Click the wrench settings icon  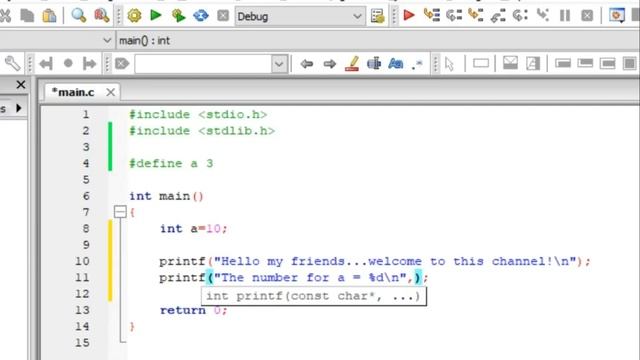pyautogui.click(x=12, y=64)
